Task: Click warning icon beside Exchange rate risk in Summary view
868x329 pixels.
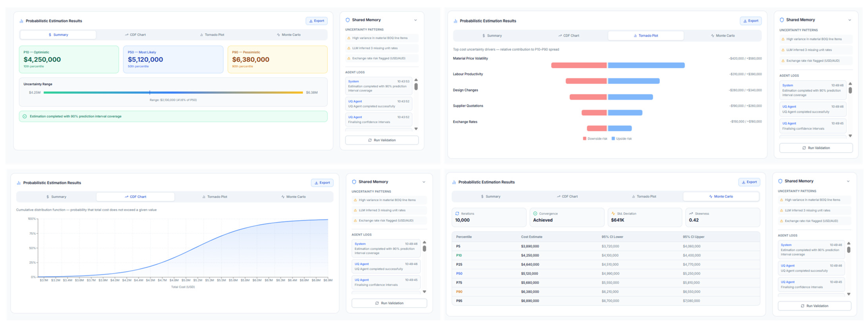Action: [x=349, y=59]
